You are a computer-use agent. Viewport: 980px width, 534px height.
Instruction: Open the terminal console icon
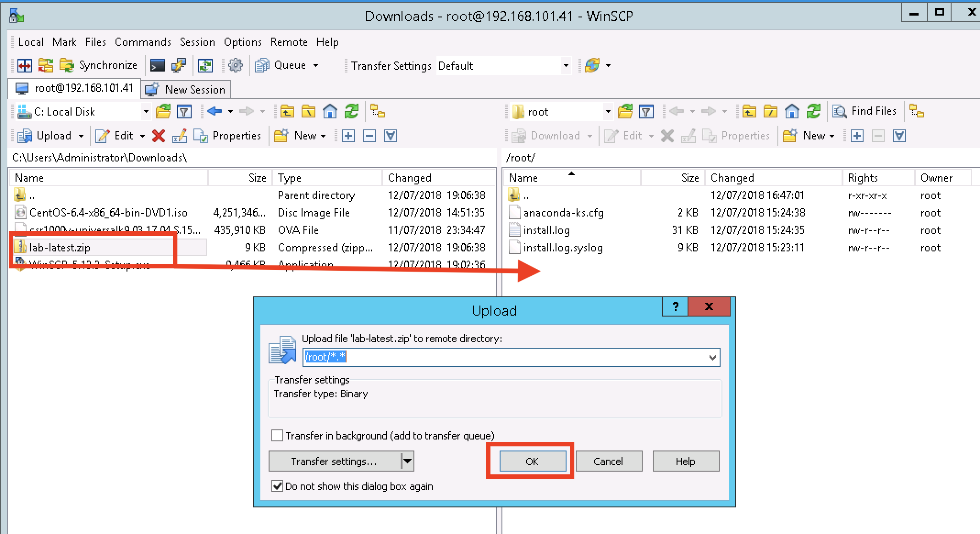[157, 66]
